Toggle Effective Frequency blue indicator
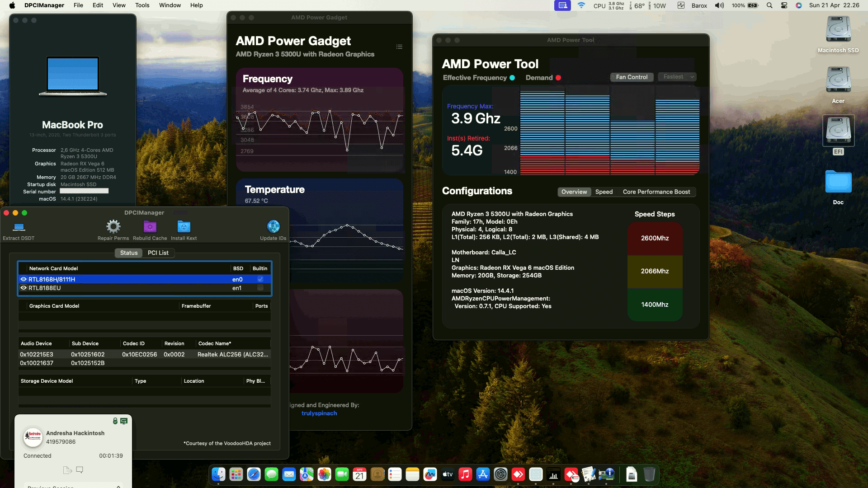The width and height of the screenshot is (868, 488). click(512, 78)
